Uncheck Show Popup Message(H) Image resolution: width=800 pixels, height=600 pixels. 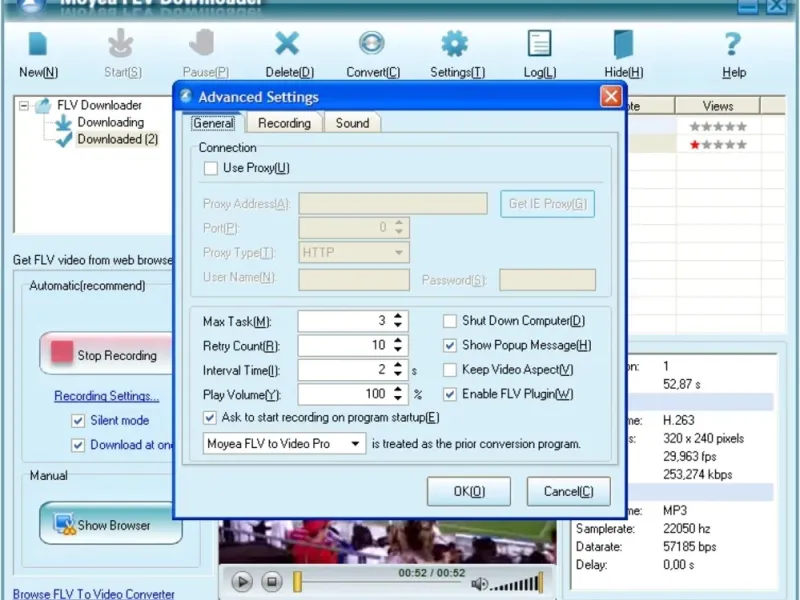[x=449, y=345]
